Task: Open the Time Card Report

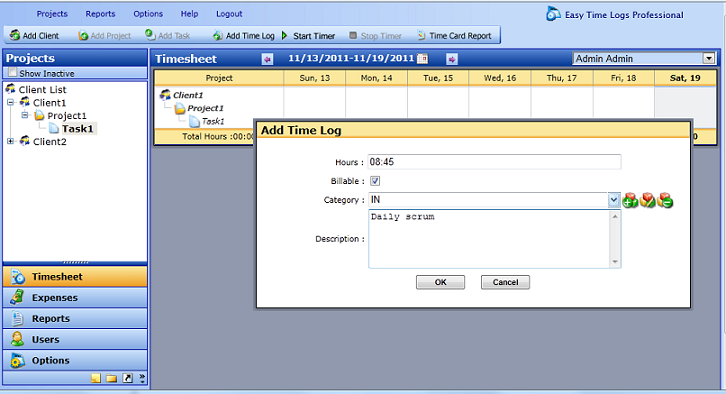Action: (x=454, y=36)
